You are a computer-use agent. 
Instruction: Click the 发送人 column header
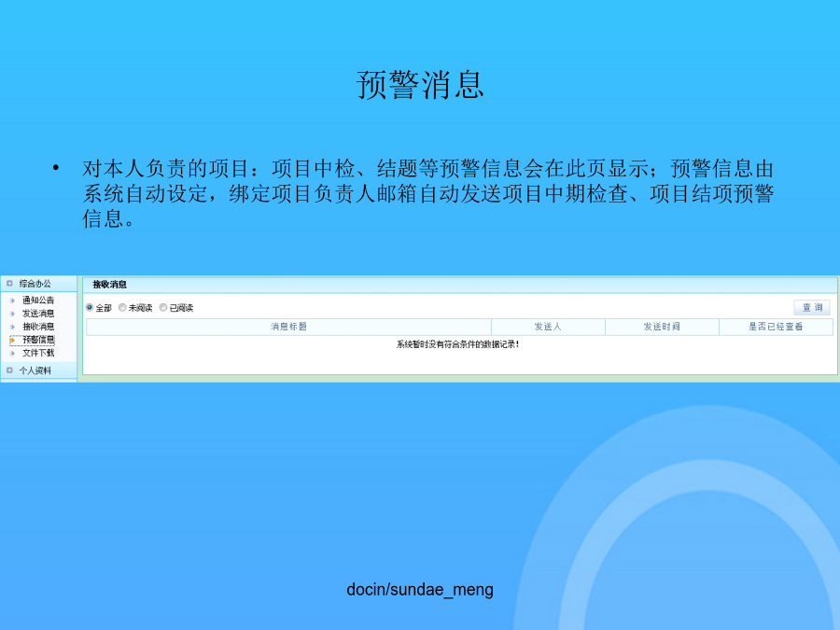(548, 327)
